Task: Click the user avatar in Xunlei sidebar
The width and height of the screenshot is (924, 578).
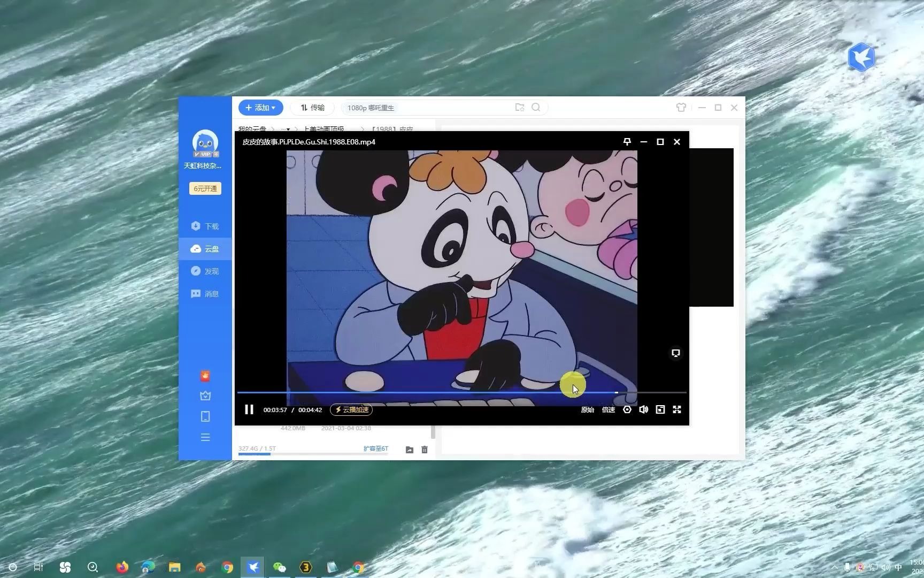Action: pos(205,143)
